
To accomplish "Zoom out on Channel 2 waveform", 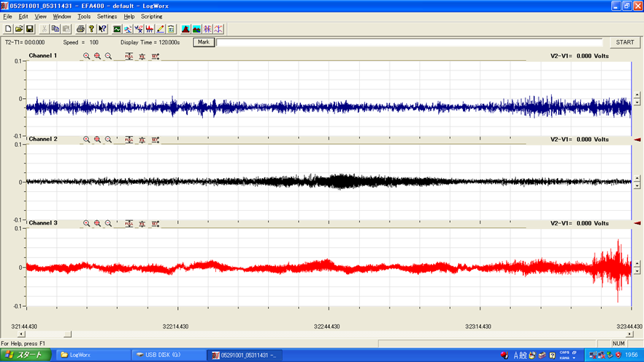I will pos(108,139).
